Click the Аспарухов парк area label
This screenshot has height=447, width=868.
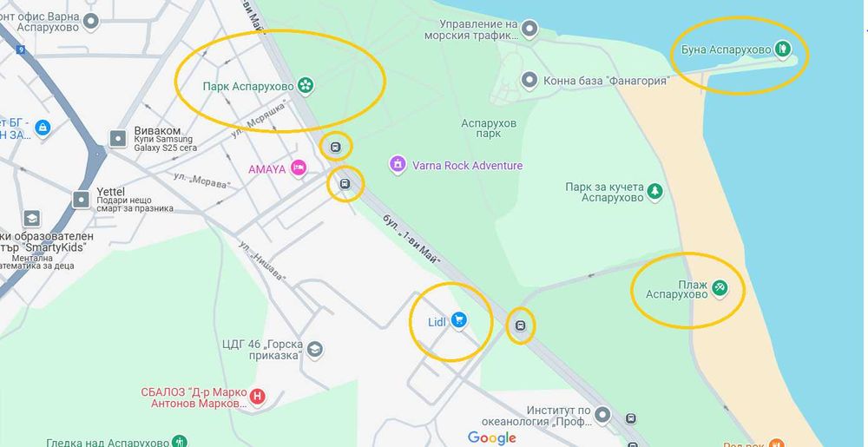[488, 128]
